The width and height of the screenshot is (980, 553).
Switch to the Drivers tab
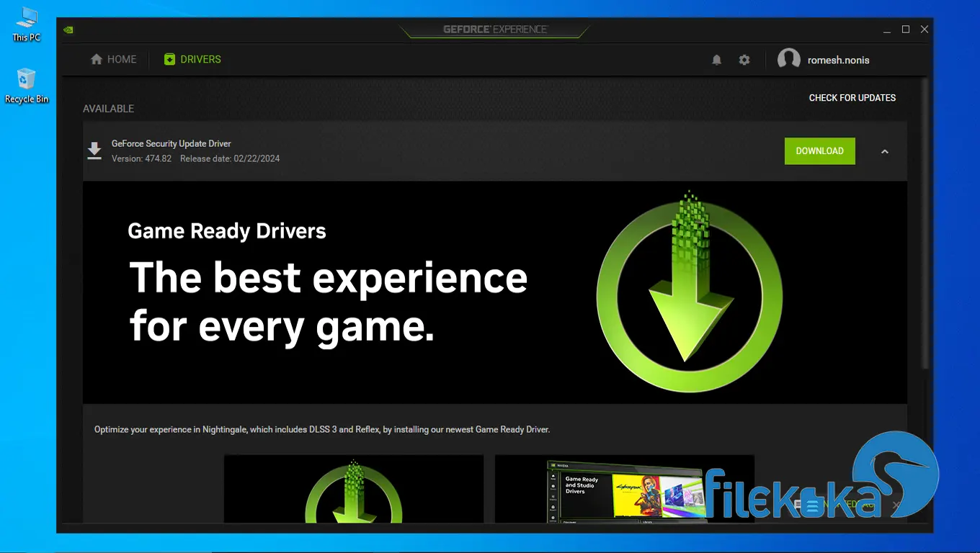pos(192,60)
